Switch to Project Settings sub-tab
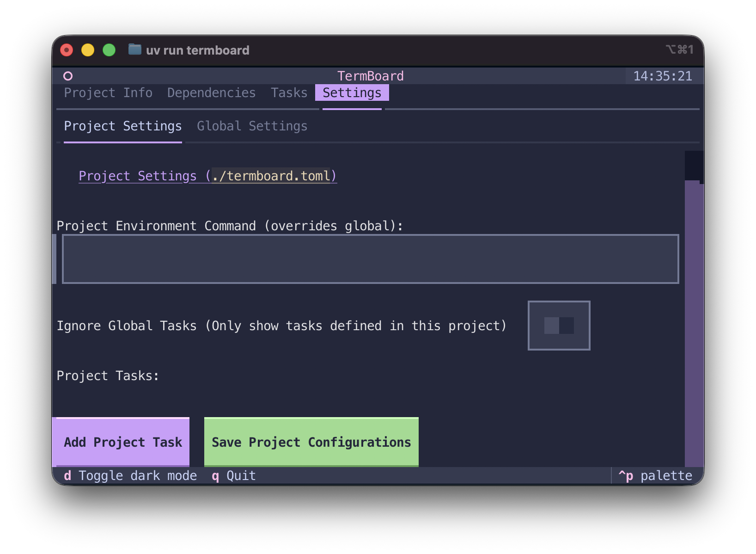The image size is (756, 554). pos(123,126)
